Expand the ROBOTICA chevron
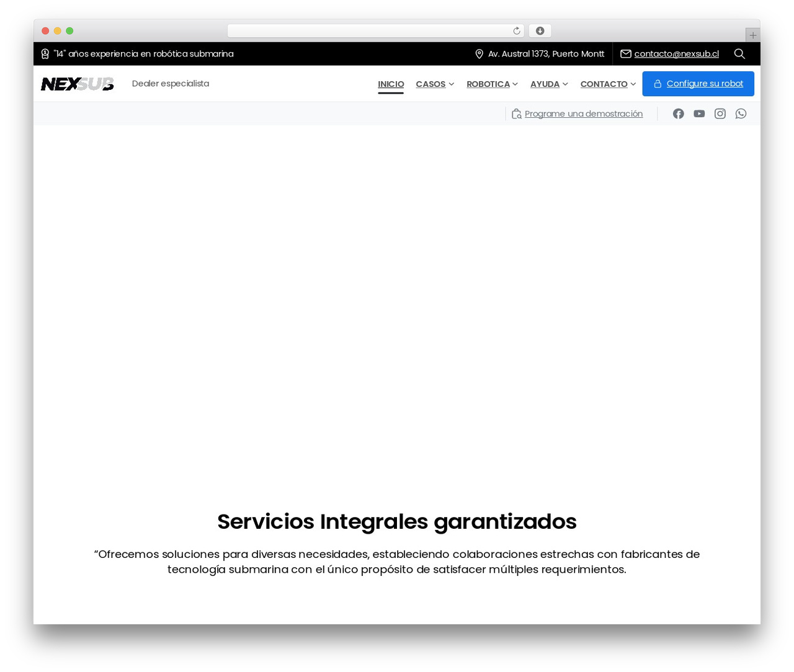Viewport: 794px width, 672px height. (515, 84)
